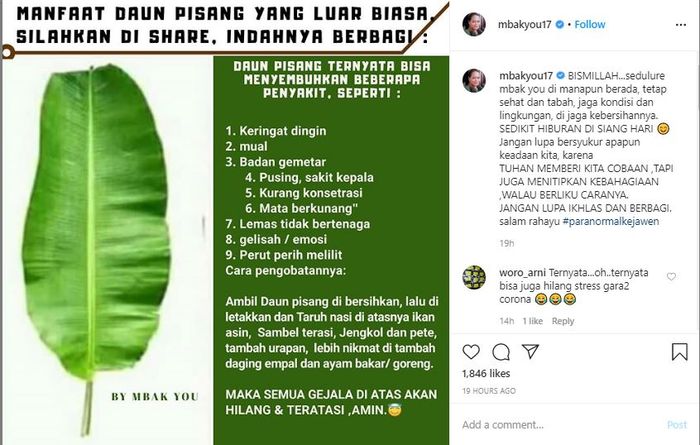Open comment bubble icon under post
700x445 pixels.
[x=501, y=352]
